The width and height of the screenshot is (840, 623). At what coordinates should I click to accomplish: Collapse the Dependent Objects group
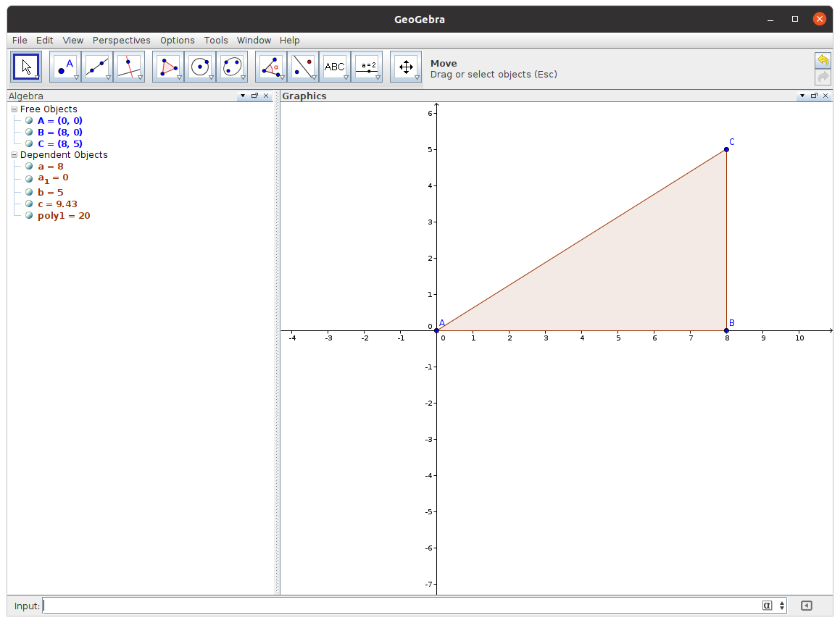click(14, 155)
